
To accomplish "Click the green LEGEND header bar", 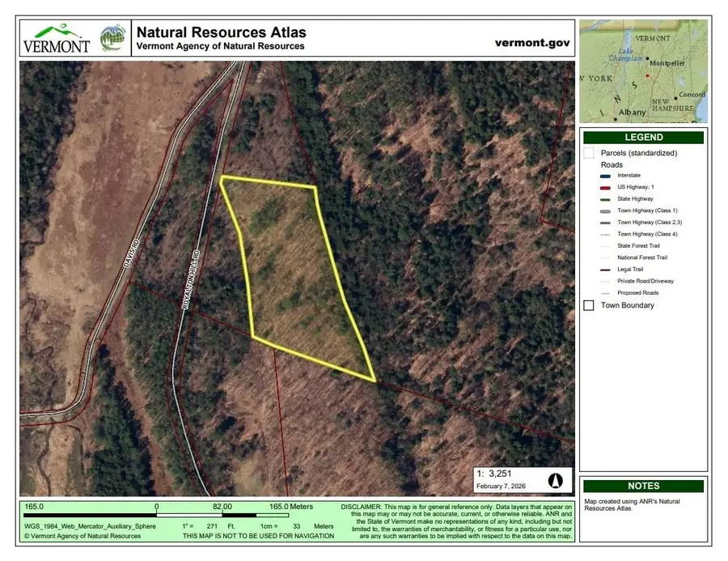I will point(643,138).
